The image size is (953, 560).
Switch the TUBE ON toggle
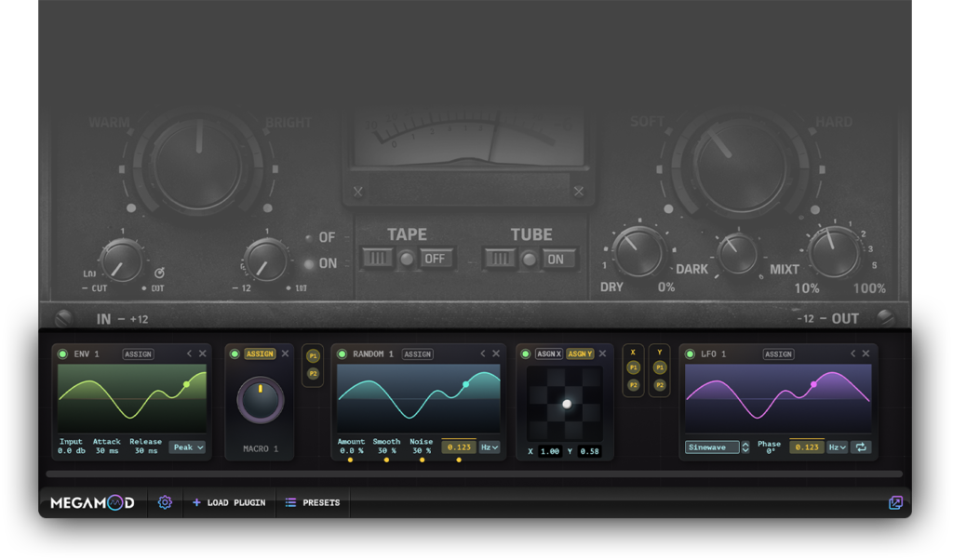[x=556, y=260]
